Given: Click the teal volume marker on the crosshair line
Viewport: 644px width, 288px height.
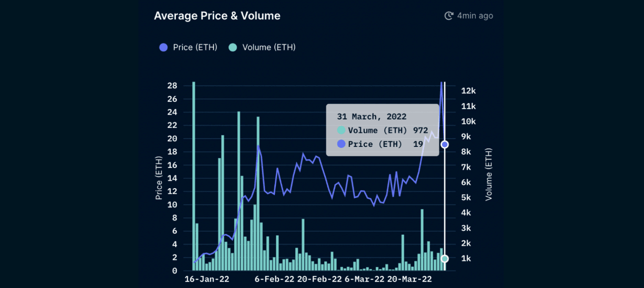Looking at the screenshot, I should point(444,259).
